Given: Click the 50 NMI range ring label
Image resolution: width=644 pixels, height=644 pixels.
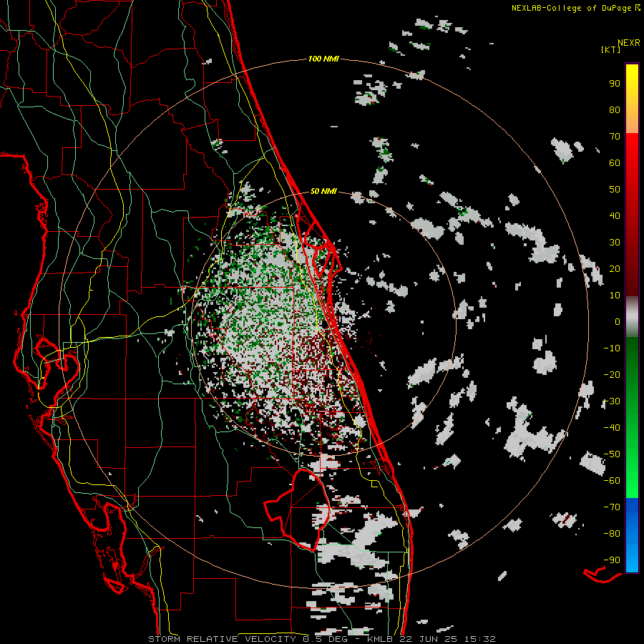Looking at the screenshot, I should pos(323,191).
